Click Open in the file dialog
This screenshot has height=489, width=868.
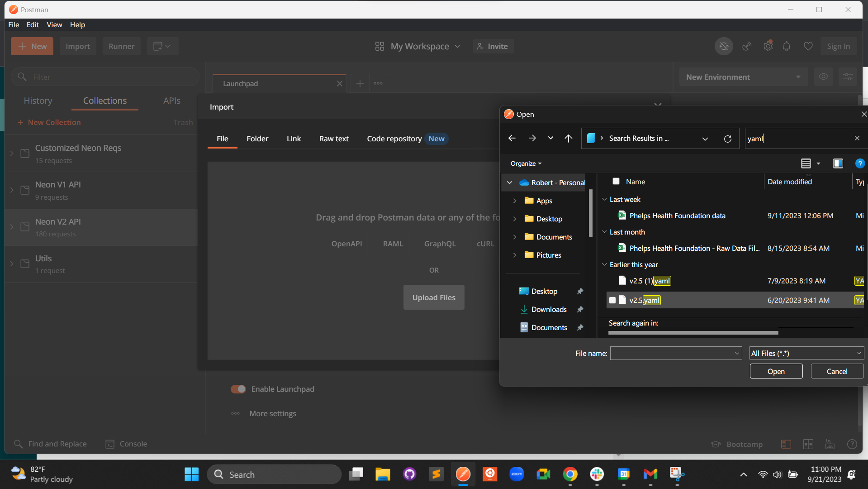pyautogui.click(x=776, y=371)
